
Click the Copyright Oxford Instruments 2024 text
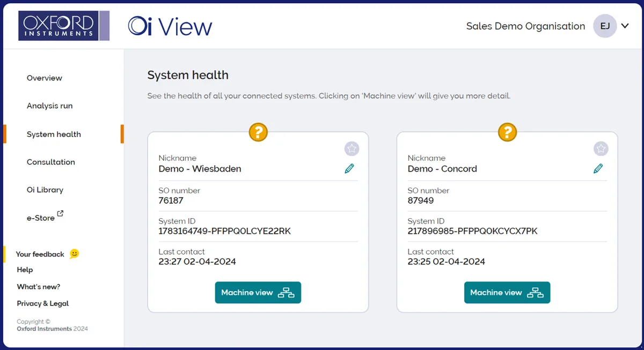[52, 325]
